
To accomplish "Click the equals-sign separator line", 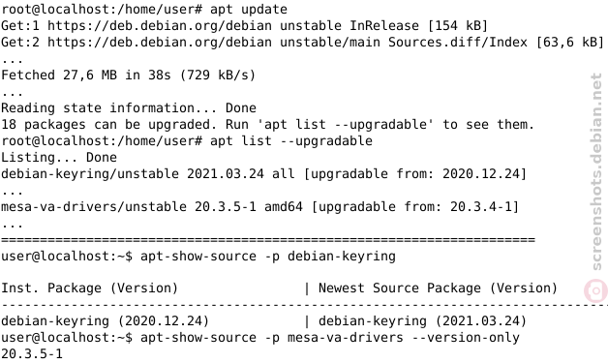I will 268,240.
